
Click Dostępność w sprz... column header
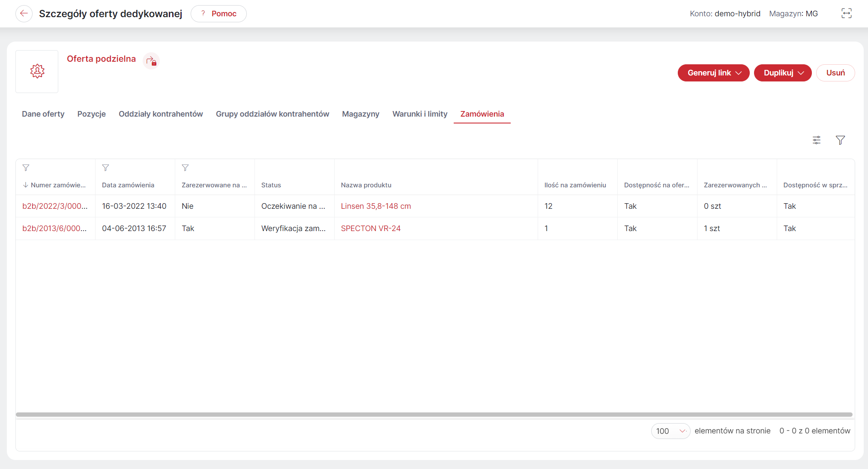point(816,185)
